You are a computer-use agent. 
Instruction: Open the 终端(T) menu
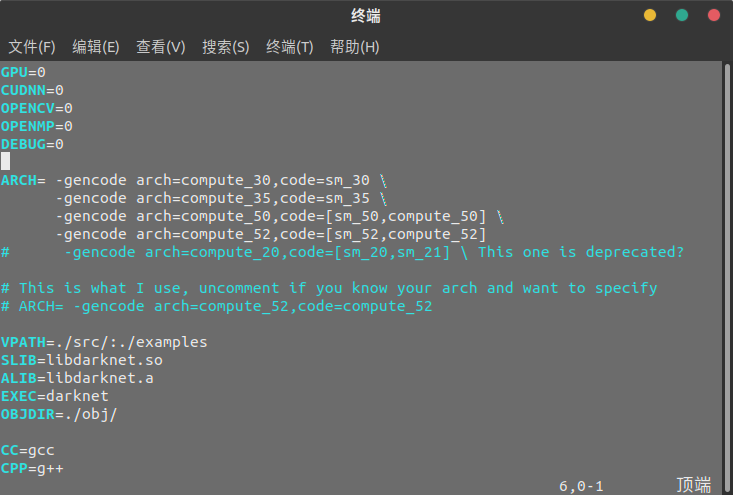[x=289, y=47]
